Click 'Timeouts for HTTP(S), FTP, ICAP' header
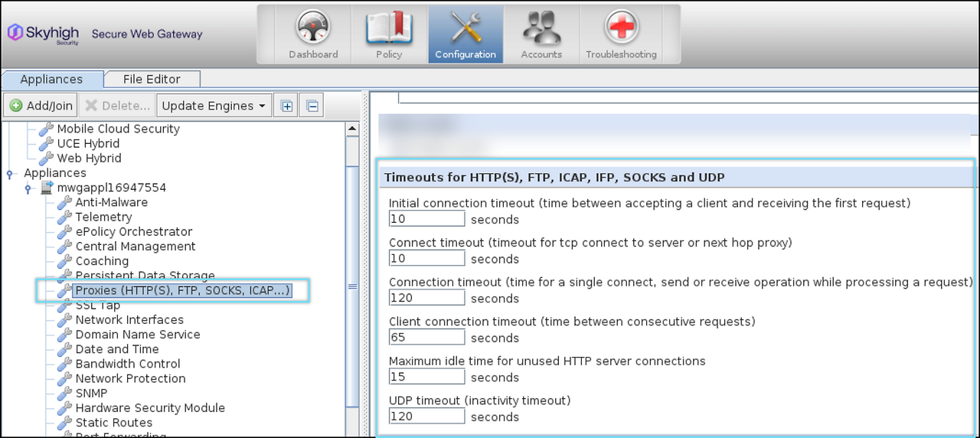This screenshot has height=438, width=980. pyautogui.click(x=554, y=178)
